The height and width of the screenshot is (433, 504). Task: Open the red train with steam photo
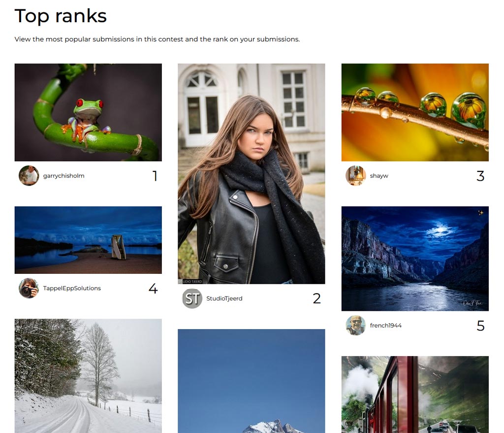pyautogui.click(x=415, y=395)
